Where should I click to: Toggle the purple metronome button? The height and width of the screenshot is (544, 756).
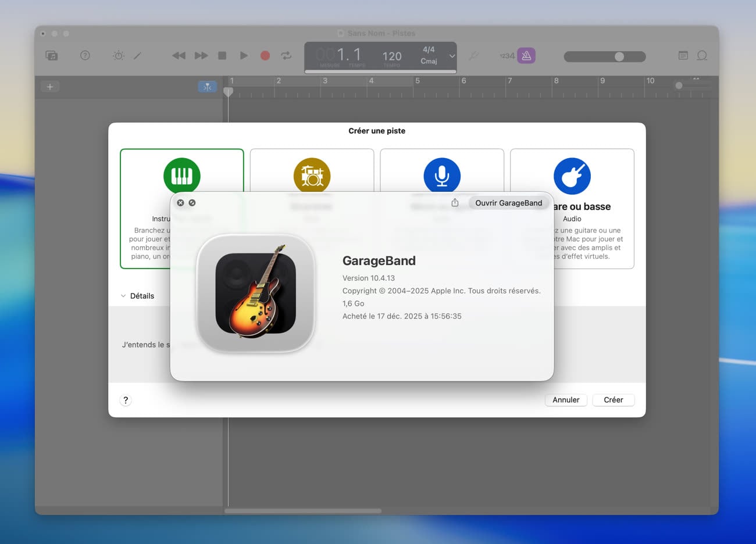point(526,56)
